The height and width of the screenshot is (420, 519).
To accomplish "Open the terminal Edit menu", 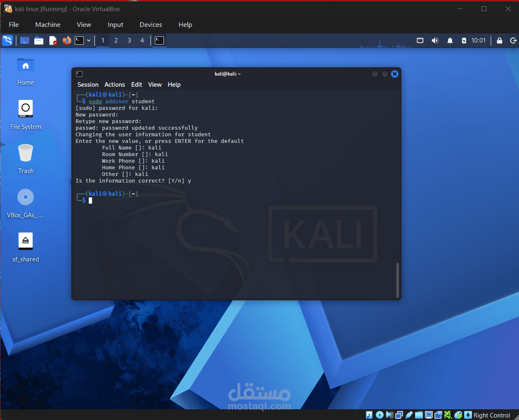I will 137,85.
